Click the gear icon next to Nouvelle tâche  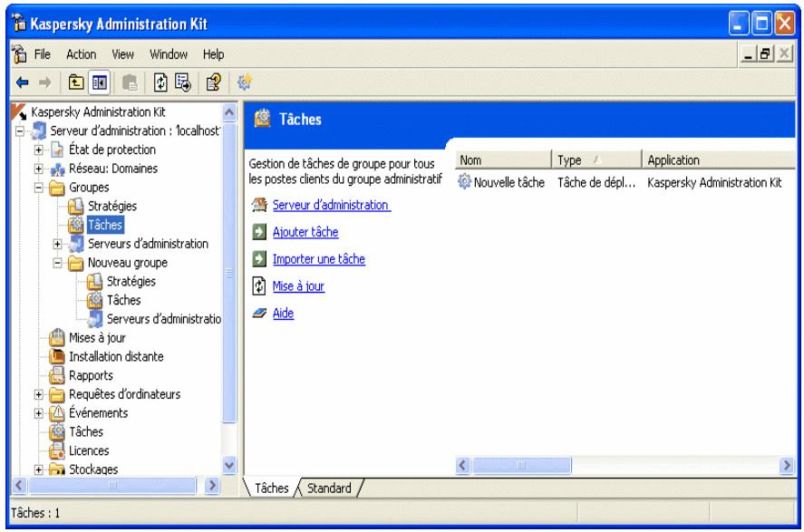462,182
